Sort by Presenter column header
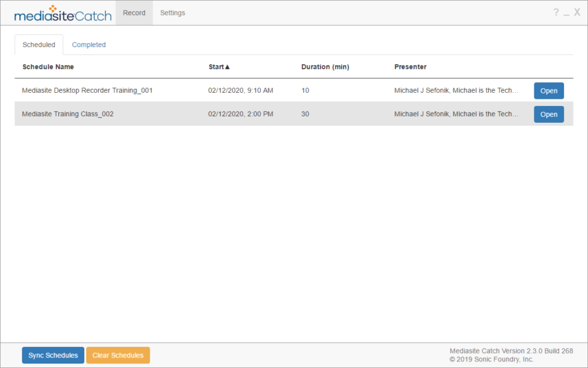588x368 pixels. [410, 67]
